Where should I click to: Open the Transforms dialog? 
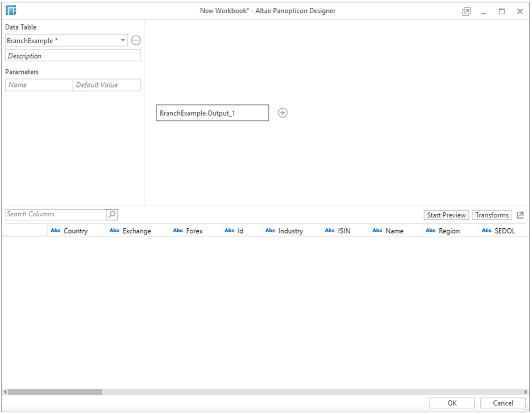pos(492,215)
